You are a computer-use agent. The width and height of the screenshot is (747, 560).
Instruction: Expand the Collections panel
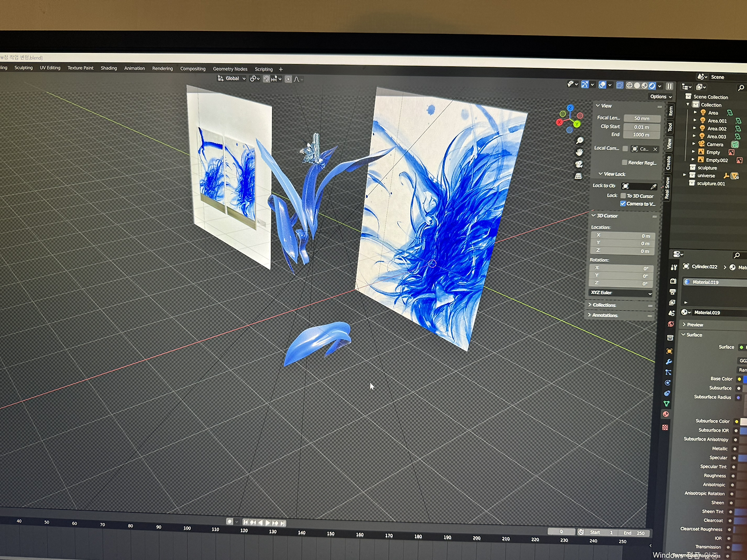(589, 305)
